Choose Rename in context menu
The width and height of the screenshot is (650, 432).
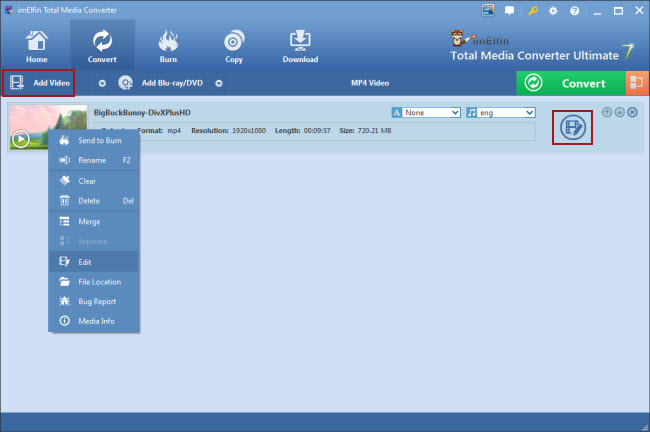click(x=94, y=160)
